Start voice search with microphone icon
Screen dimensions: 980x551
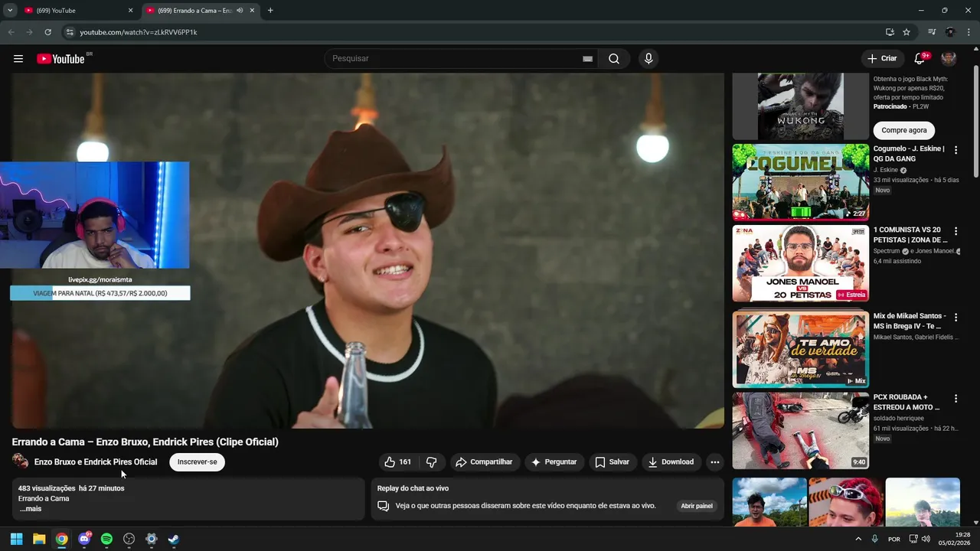(x=648, y=59)
